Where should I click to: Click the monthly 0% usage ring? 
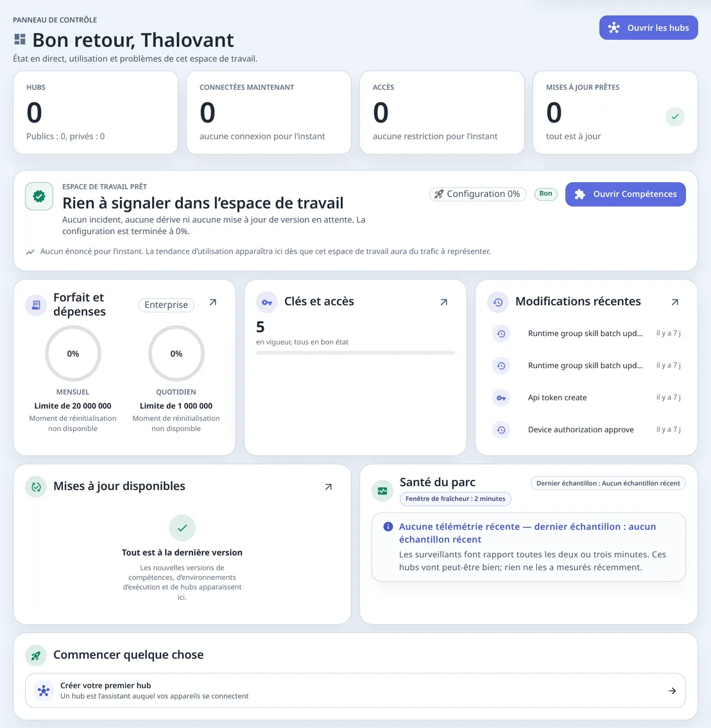pos(73,353)
